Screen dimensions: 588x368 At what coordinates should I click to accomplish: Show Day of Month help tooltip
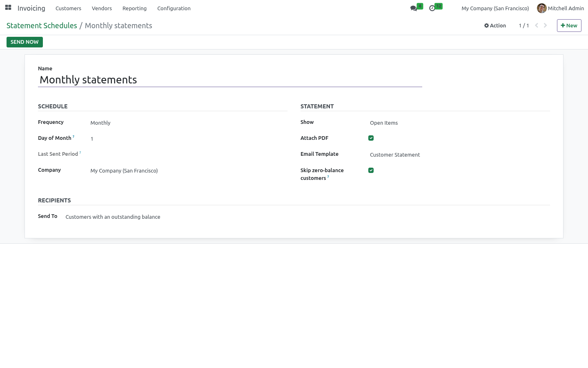click(73, 137)
